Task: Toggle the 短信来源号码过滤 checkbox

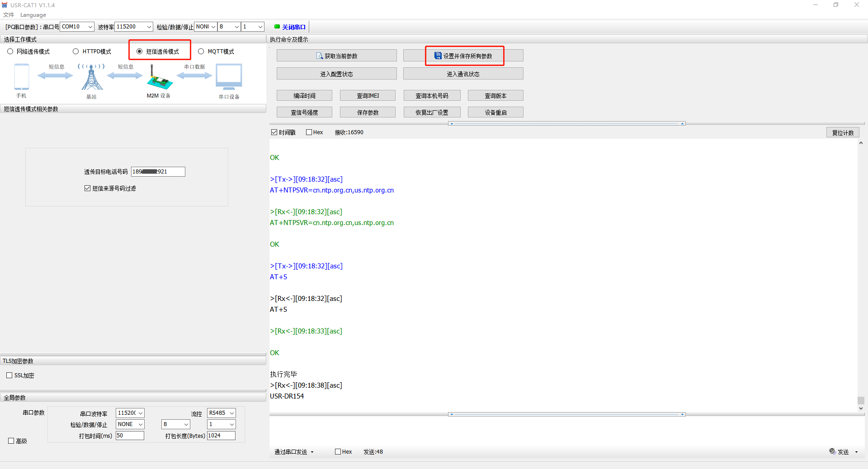Action: click(x=88, y=188)
